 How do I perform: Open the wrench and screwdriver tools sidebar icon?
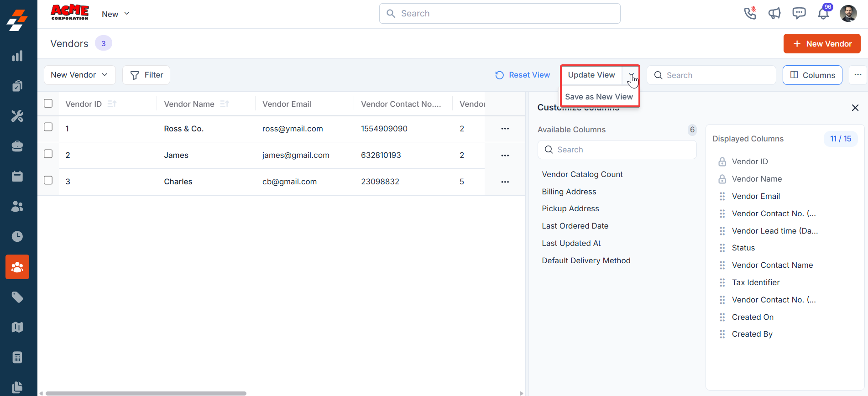pos(17,116)
